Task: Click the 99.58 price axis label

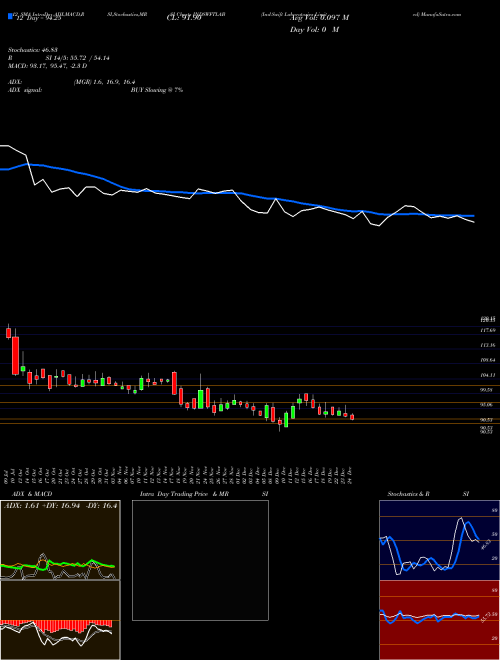Action: 487,390
